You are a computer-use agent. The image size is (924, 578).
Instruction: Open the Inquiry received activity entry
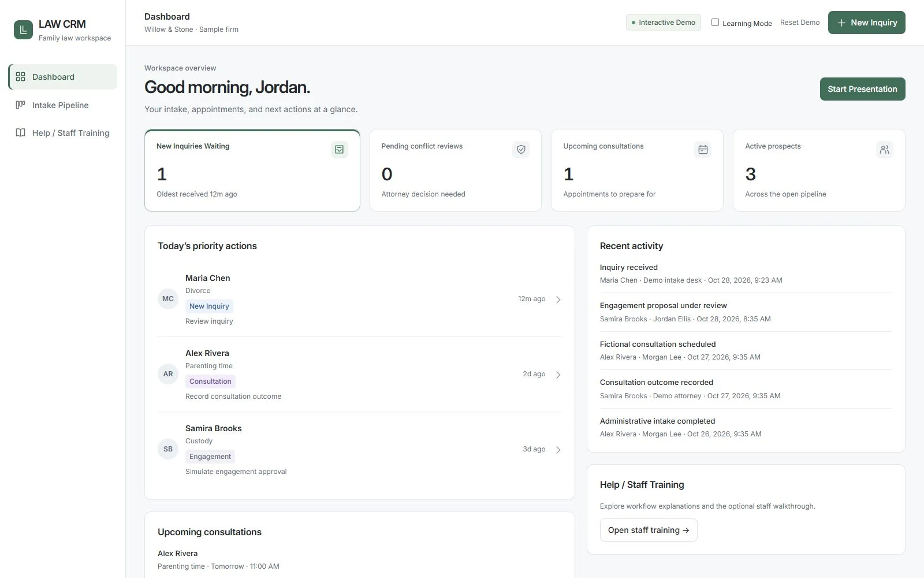click(x=746, y=274)
